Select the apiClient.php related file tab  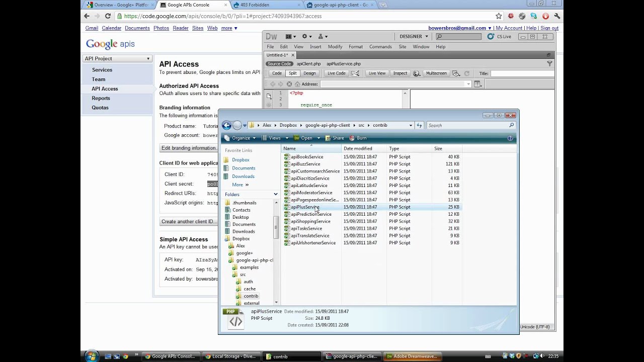click(308, 64)
